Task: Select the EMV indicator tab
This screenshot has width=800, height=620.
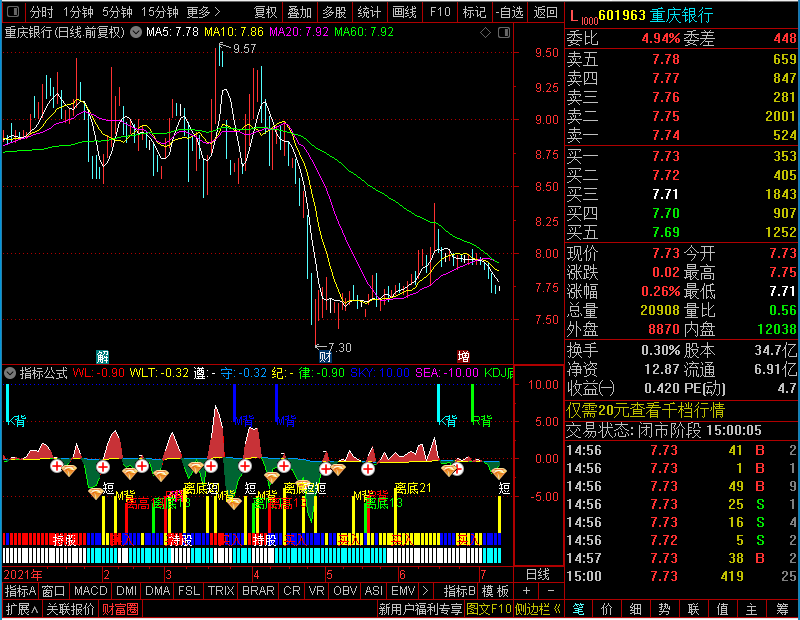Action: [403, 591]
